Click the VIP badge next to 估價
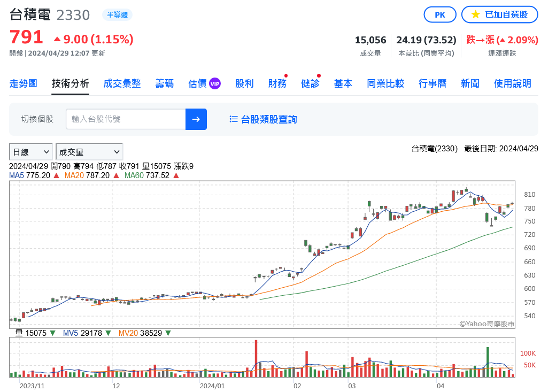Viewport: 541px width, 392px height. [x=215, y=83]
